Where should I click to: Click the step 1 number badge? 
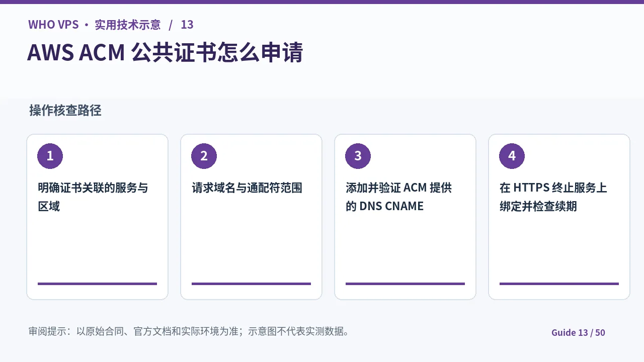point(50,156)
